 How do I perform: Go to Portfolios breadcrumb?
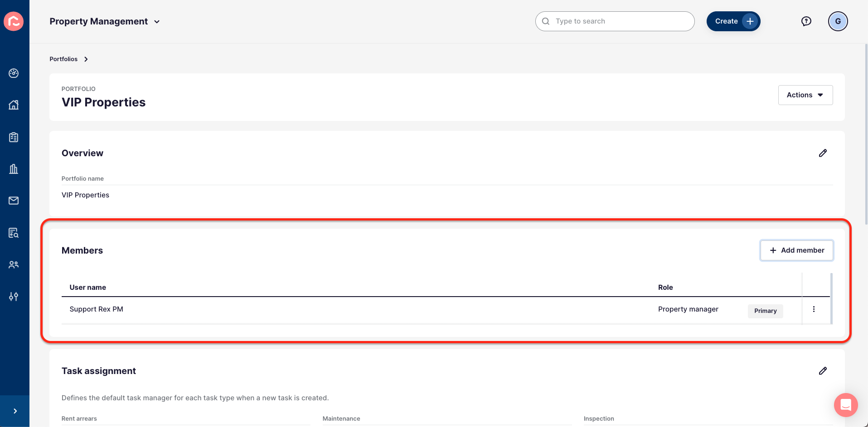(63, 59)
